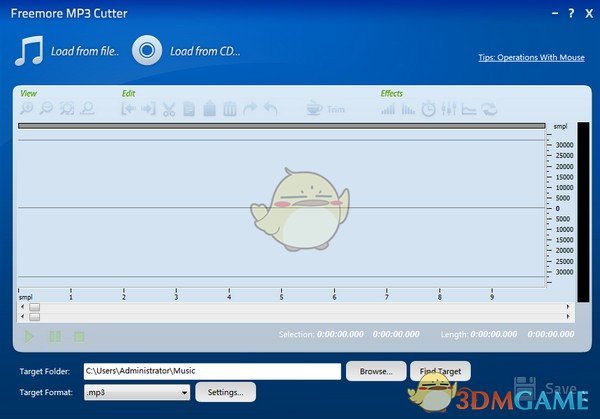Copy the selected audio
The width and height of the screenshot is (600, 419).
189,109
